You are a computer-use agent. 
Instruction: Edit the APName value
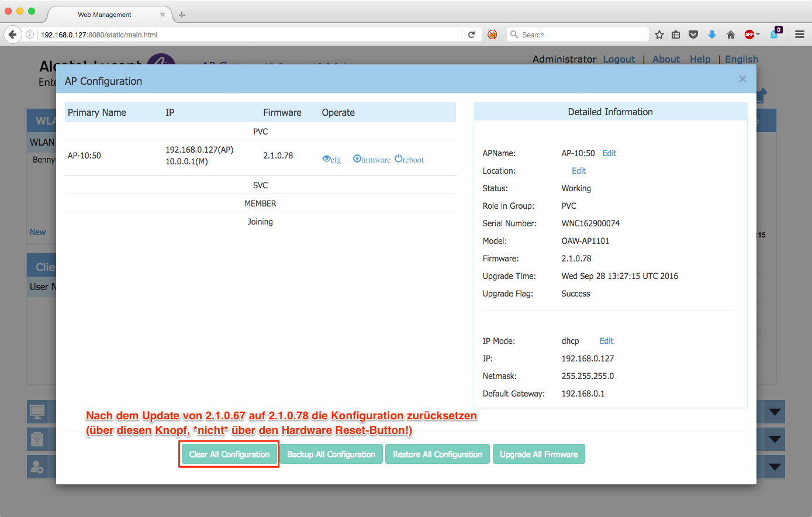pos(609,153)
